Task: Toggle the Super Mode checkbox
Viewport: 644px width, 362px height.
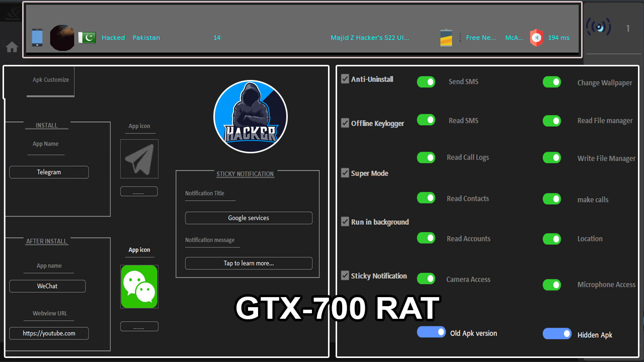Action: (x=345, y=173)
